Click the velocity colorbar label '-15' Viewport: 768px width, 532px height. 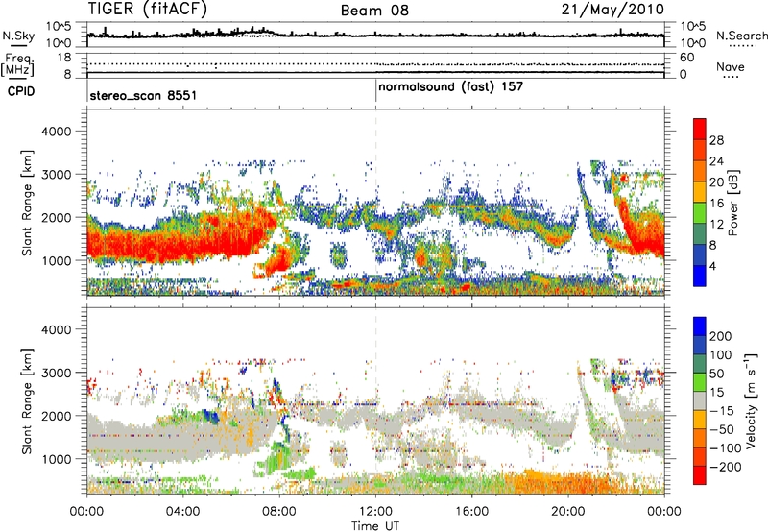[x=722, y=410]
